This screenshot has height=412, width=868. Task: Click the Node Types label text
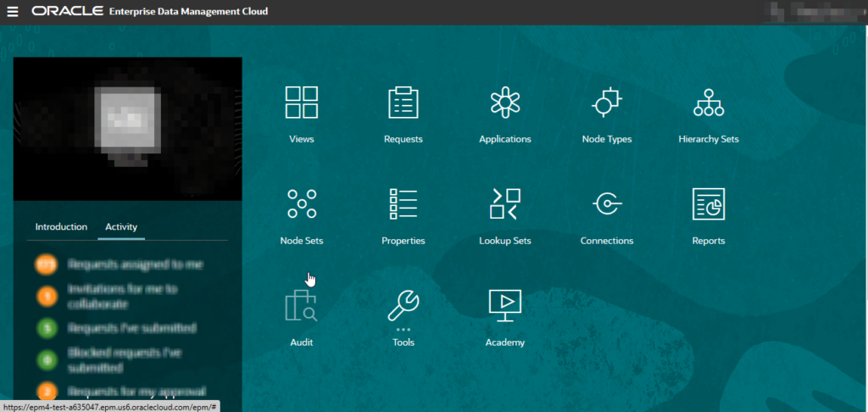[607, 139]
